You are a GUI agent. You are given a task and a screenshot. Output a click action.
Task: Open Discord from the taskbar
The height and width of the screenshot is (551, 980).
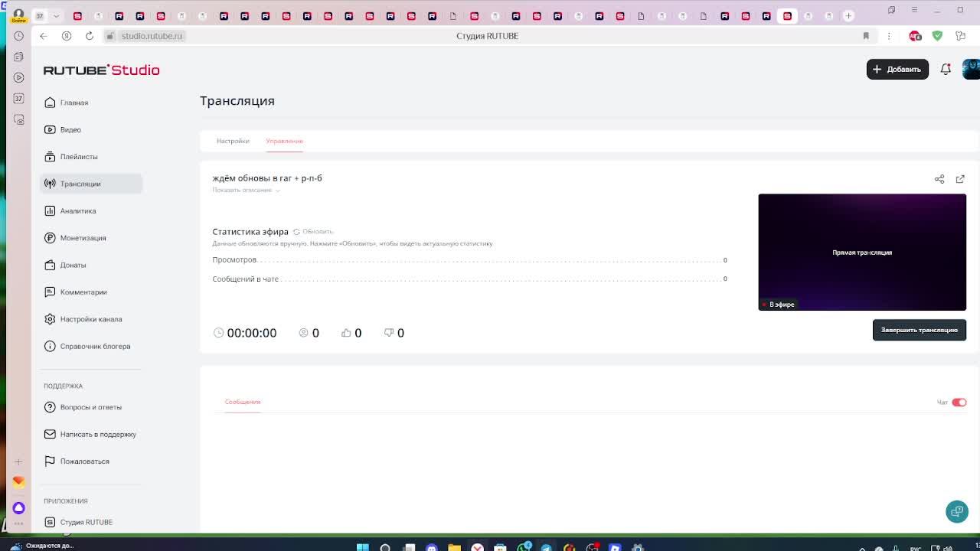[431, 547]
